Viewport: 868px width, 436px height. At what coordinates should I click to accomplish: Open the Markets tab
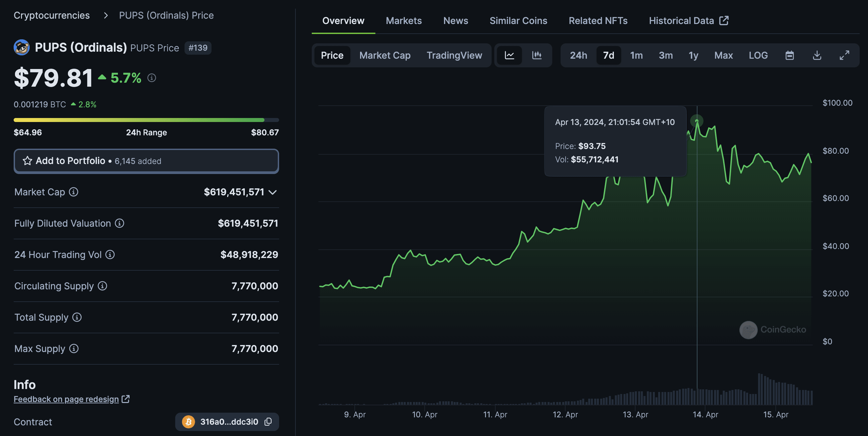(403, 21)
